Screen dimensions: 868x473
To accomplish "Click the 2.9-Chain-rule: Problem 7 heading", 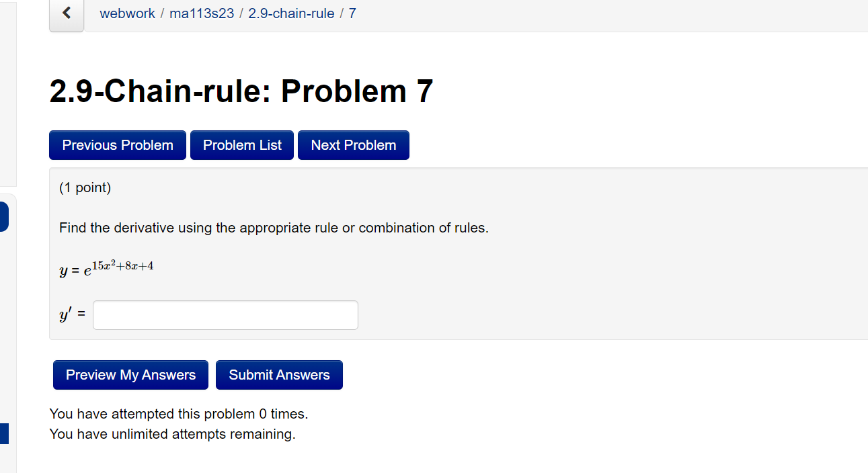I will [240, 91].
